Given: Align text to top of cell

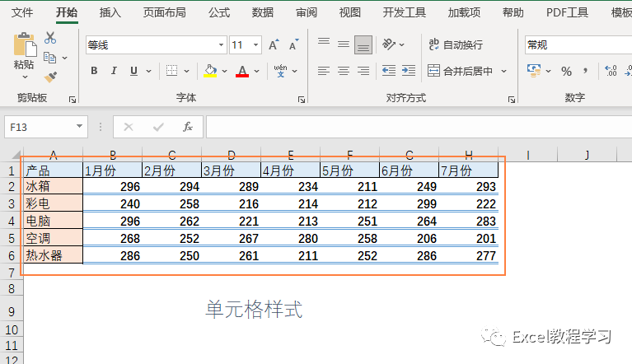Looking at the screenshot, I should pyautogui.click(x=324, y=42).
